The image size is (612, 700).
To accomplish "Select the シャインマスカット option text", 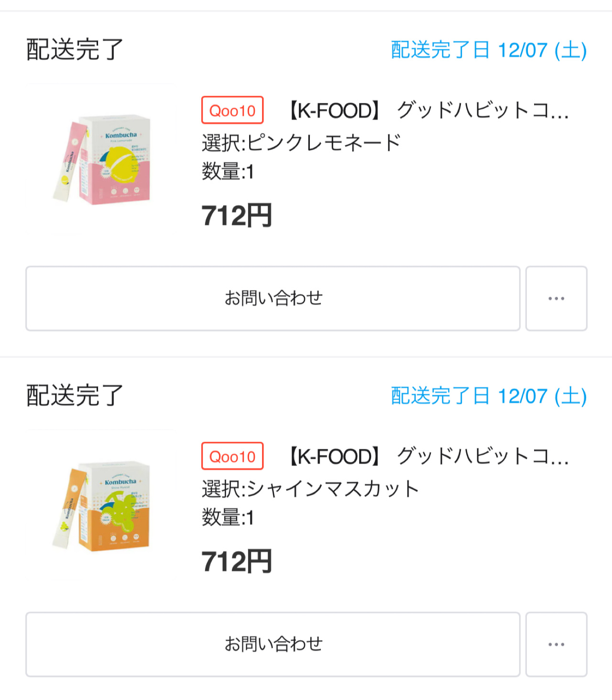I will [x=310, y=489].
